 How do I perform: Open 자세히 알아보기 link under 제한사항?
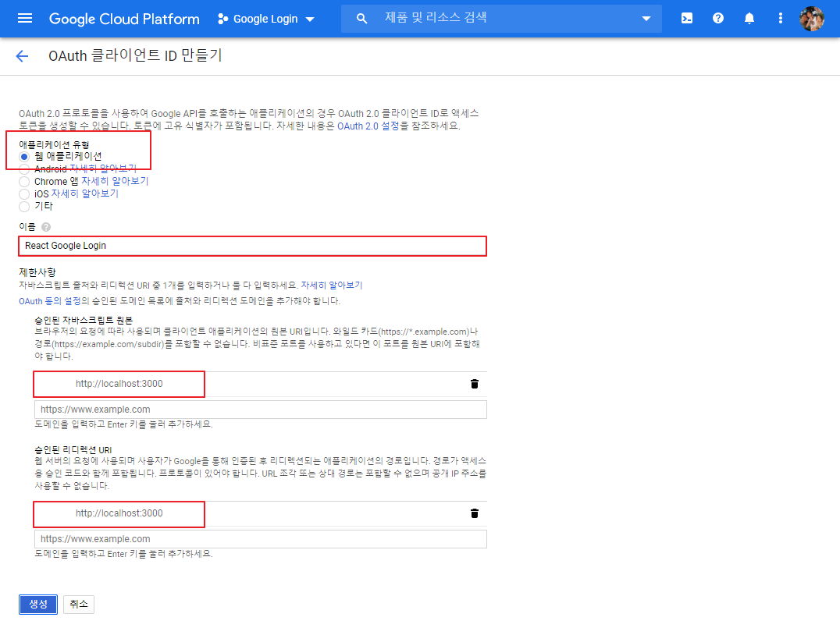[332, 286]
